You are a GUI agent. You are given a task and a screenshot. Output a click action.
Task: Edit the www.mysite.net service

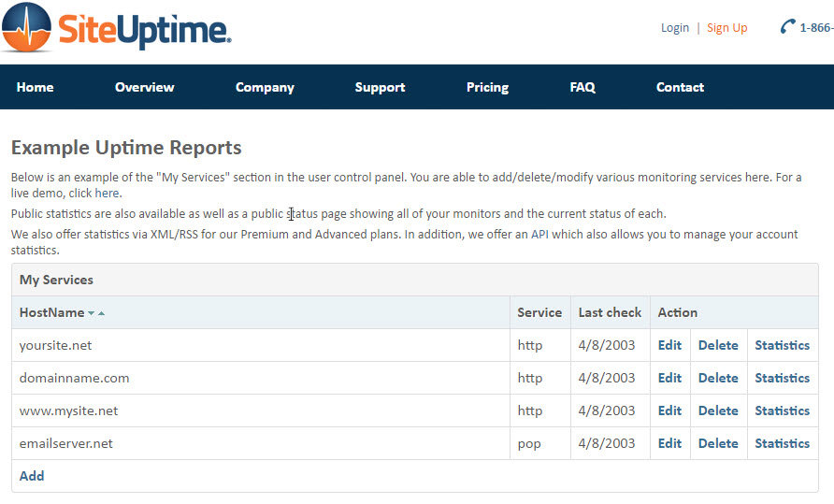(669, 410)
